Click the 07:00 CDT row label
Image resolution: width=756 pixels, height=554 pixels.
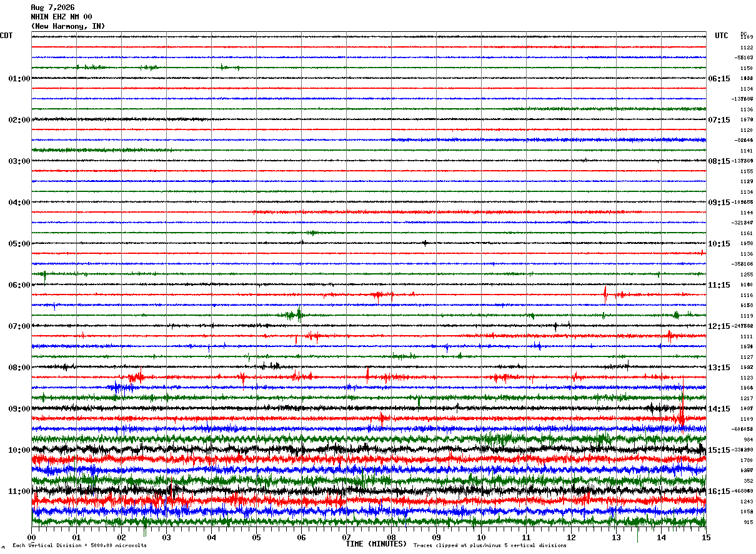click(x=19, y=326)
